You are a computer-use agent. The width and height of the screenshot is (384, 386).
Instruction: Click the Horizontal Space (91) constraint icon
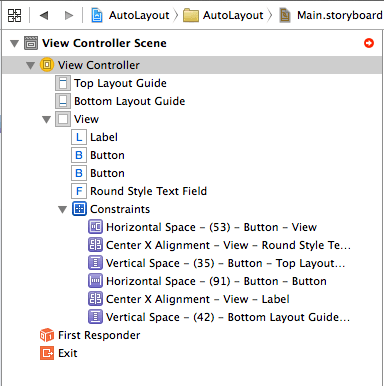pos(95,281)
